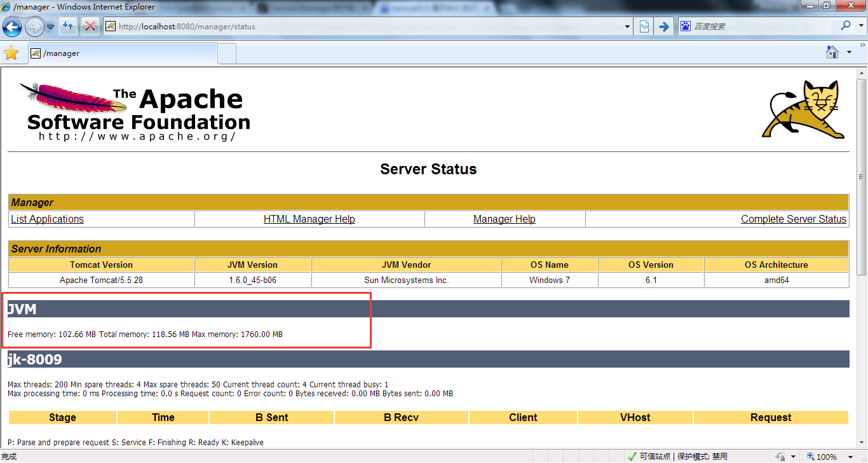Open the recent pages history dropdown
868x463 pixels.
click(50, 27)
